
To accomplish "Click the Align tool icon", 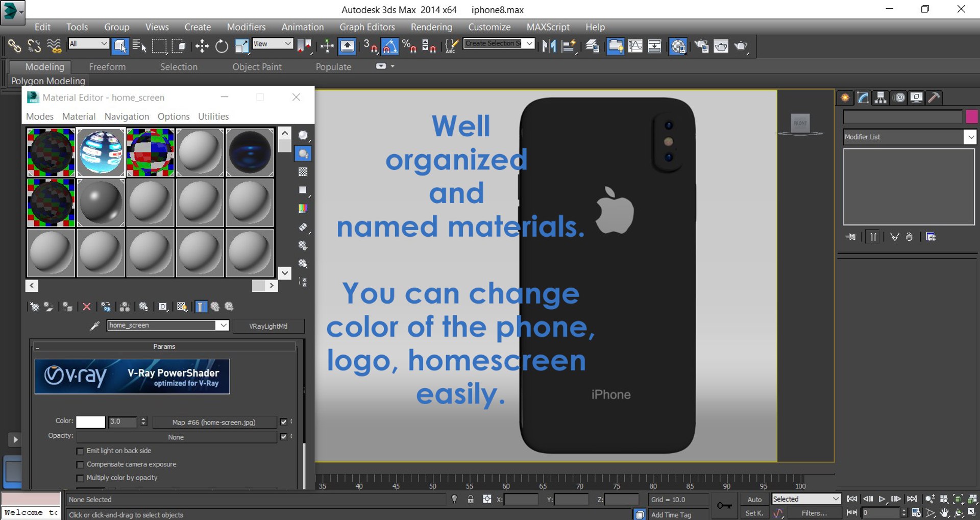I will coord(569,46).
